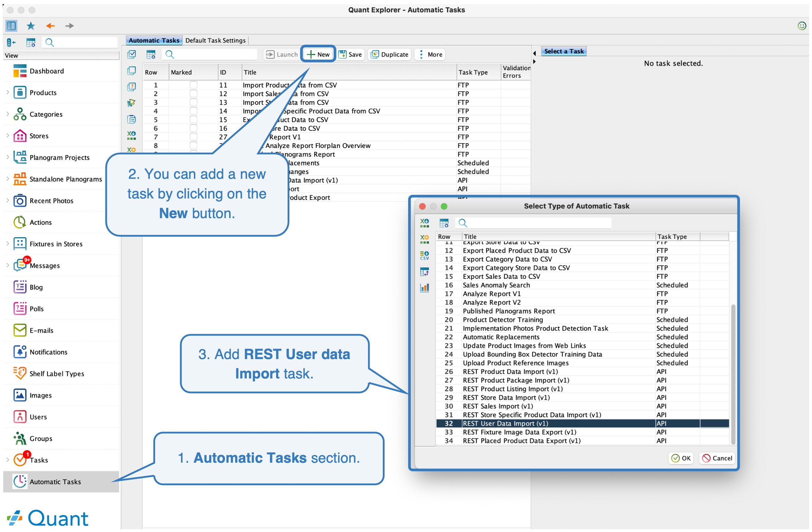The height and width of the screenshot is (532, 812).
Task: Select Automatic Tasks in the sidebar
Action: (x=61, y=482)
